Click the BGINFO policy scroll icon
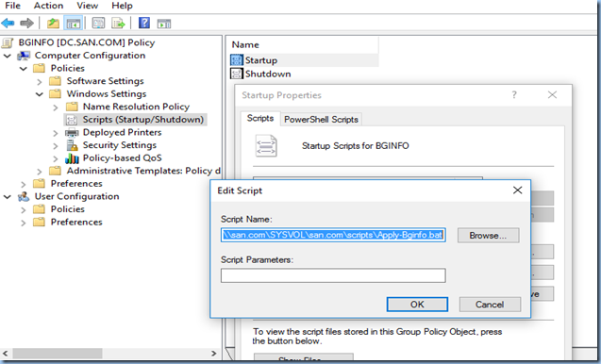This screenshot has height=364, width=601. click(x=8, y=42)
